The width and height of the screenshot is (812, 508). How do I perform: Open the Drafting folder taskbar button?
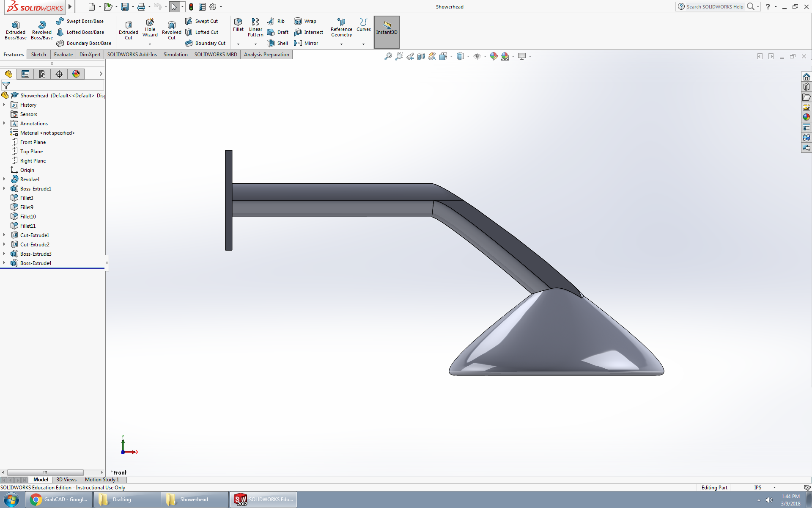tap(126, 500)
